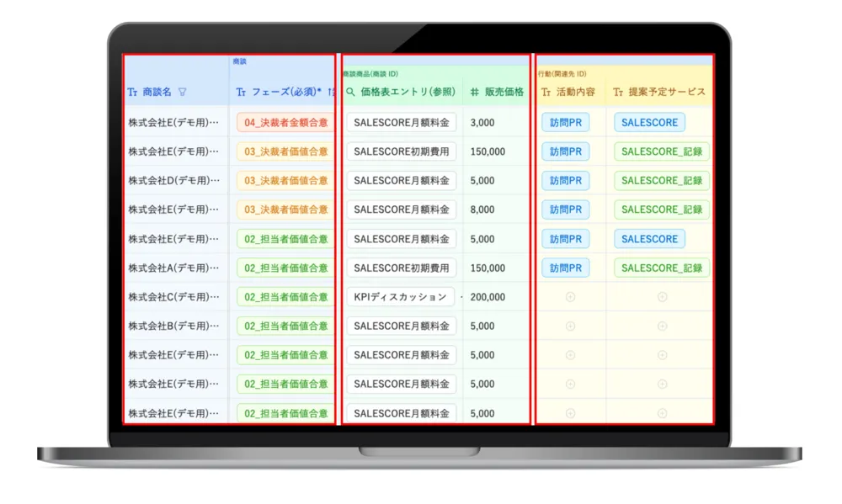Click the text-type icon beside 提案予定サービス header
This screenshot has height=504, width=842.
coord(618,92)
